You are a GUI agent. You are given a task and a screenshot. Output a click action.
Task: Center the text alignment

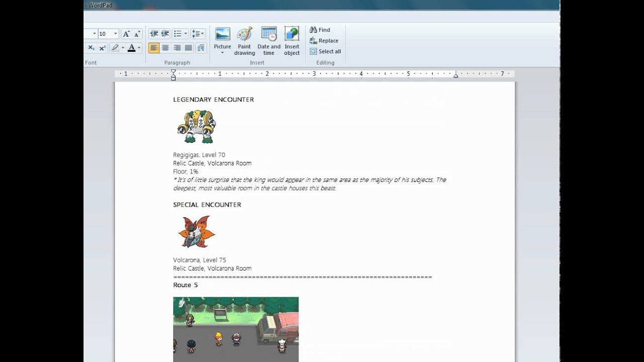pos(165,48)
